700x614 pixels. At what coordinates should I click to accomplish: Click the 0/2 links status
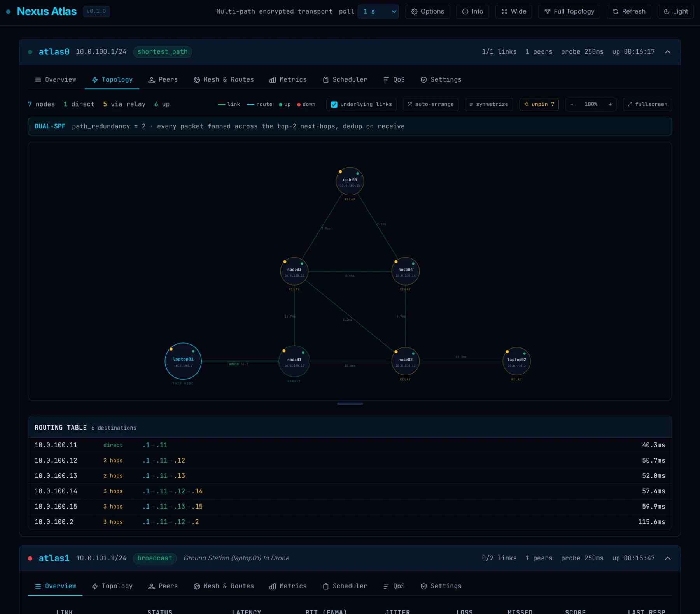(499, 558)
